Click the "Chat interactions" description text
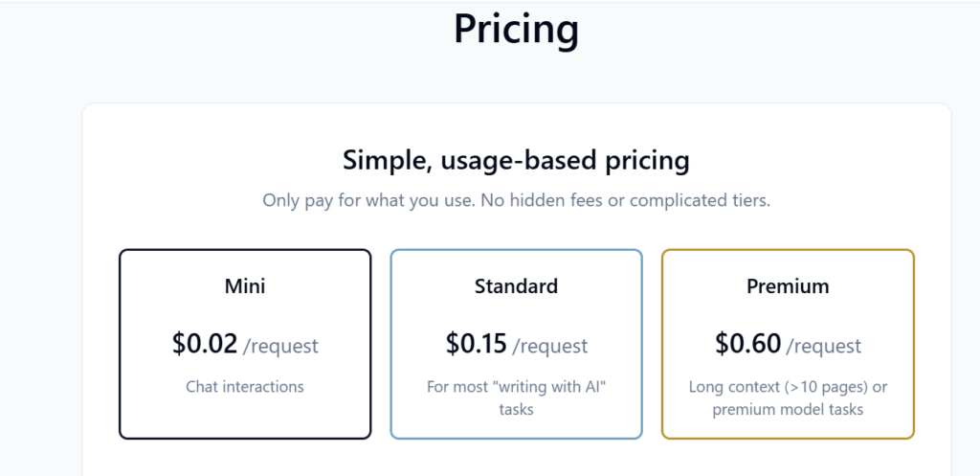 [245, 387]
